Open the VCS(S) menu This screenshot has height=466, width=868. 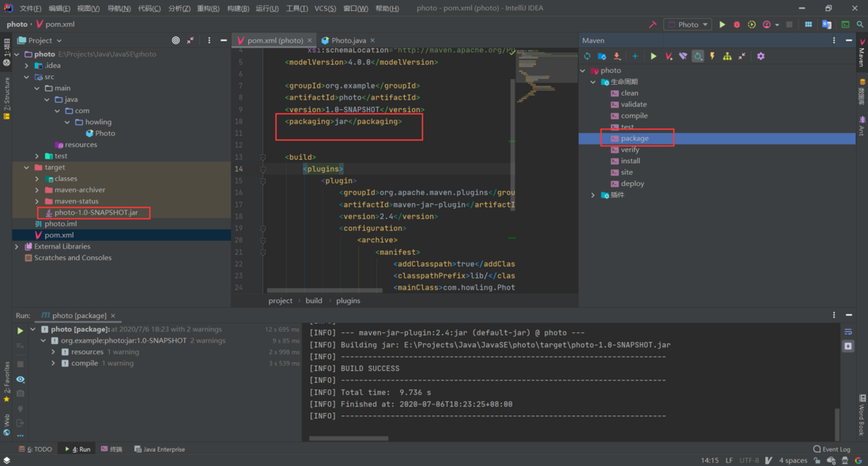[x=325, y=9]
